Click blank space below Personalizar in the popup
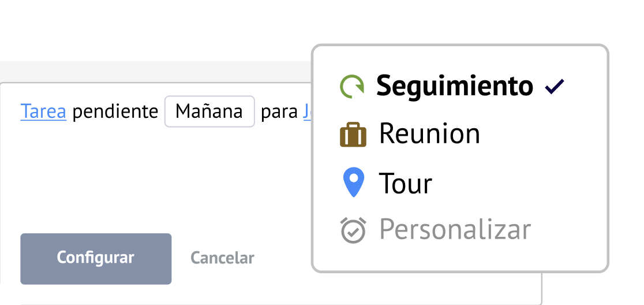 (x=460, y=258)
